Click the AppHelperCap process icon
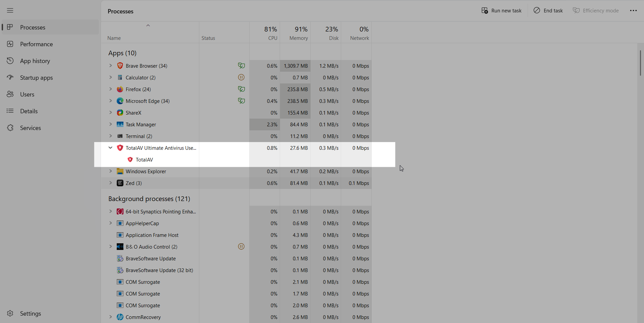The width and height of the screenshot is (644, 323). coord(120,223)
